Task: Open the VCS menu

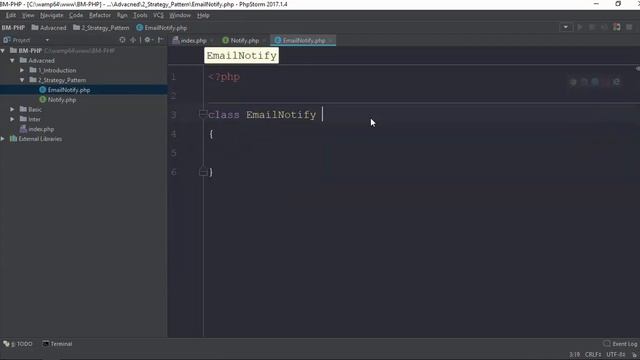Action: 158,16
